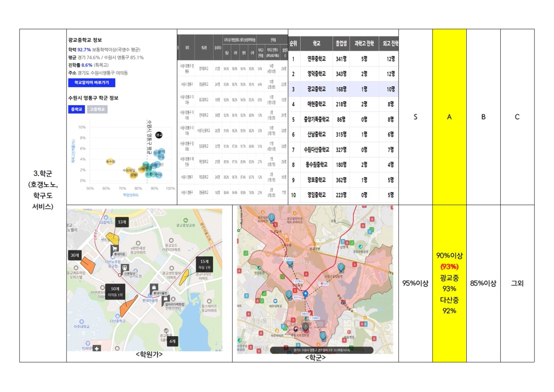Click the B grade cell
Image resolution: width=554 pixels, height=392 pixels.
[x=483, y=117]
